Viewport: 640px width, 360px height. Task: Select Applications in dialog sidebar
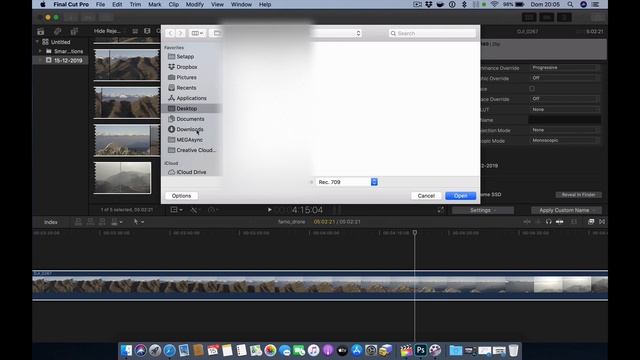click(x=191, y=98)
